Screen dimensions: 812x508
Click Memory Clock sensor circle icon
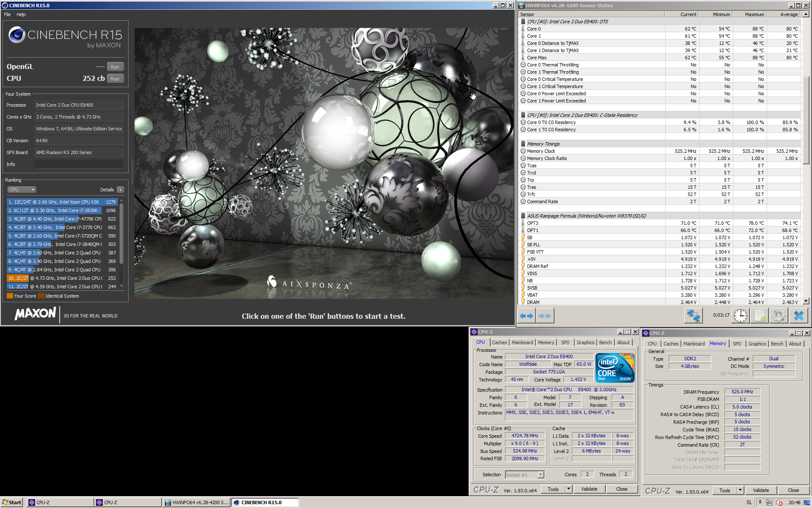523,151
